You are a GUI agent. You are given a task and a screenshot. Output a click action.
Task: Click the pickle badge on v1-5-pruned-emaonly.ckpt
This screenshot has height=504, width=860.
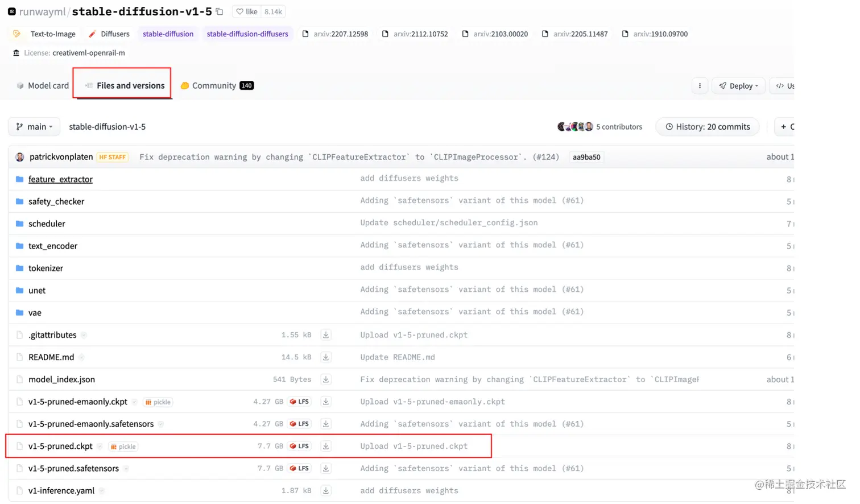tap(158, 402)
